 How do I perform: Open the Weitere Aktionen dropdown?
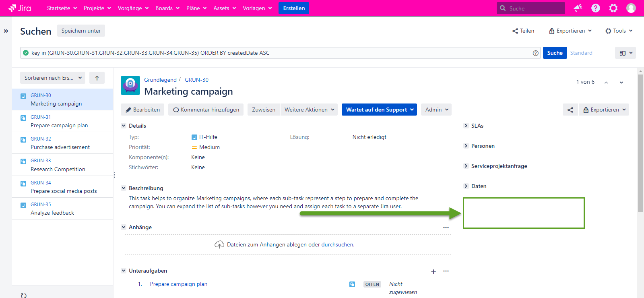tap(309, 110)
